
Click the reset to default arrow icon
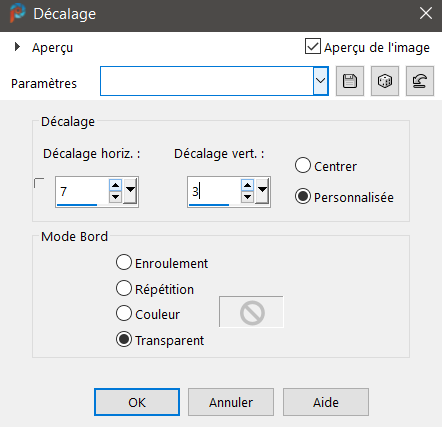[x=420, y=81]
